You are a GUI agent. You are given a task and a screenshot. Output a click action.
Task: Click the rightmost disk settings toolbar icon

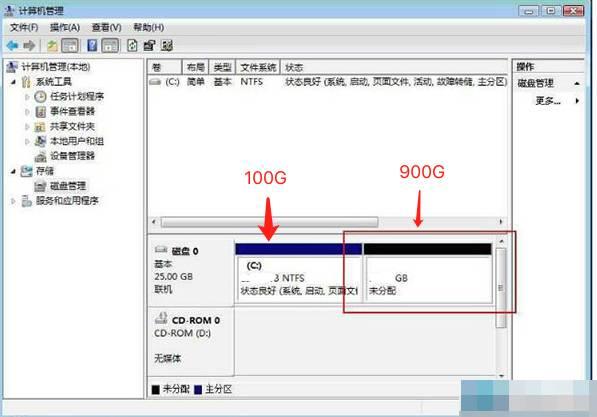pos(167,46)
